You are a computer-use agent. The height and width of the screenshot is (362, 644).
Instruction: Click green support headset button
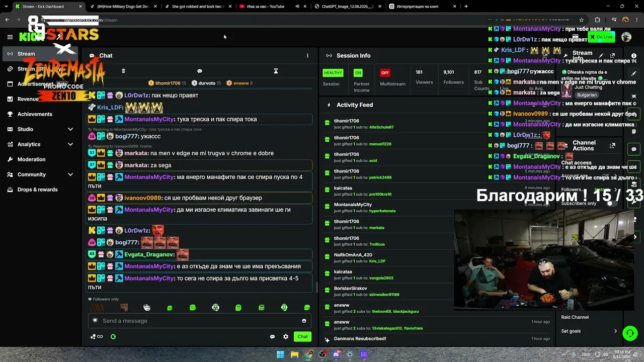point(630,333)
